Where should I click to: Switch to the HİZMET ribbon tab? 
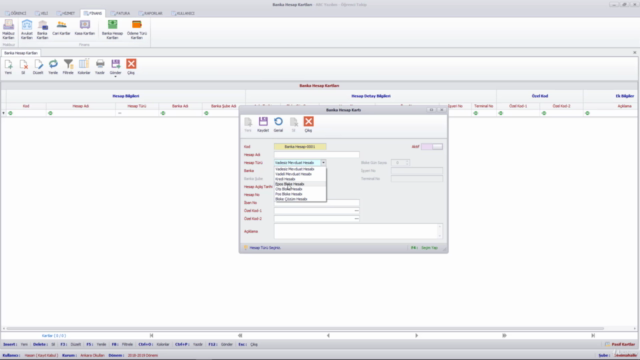coord(66,13)
